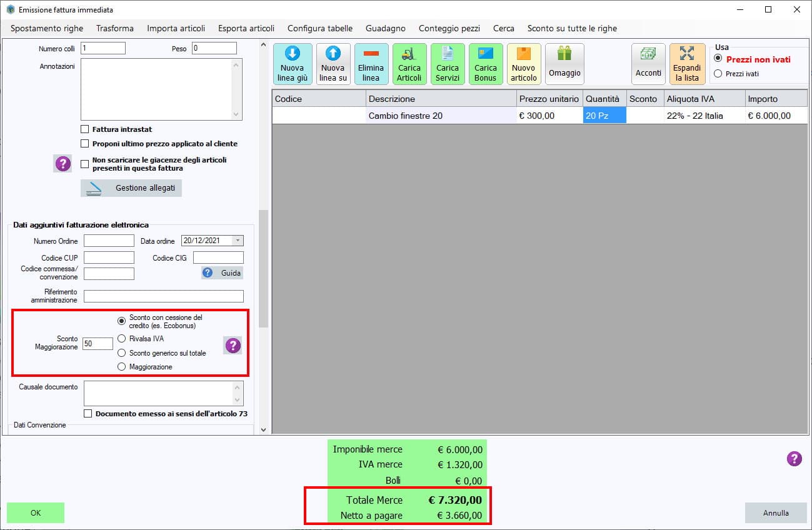Open the Trasforma menu
Viewport: 812px width, 530px height.
coord(115,28)
